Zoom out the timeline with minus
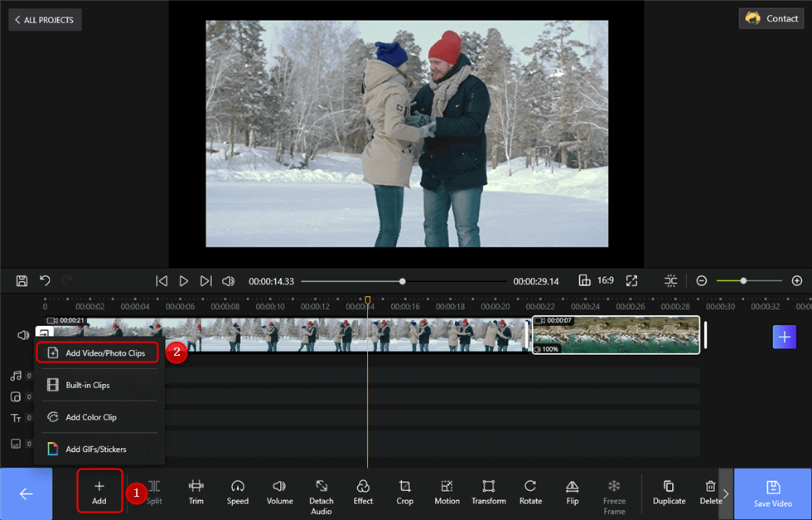 click(x=702, y=280)
